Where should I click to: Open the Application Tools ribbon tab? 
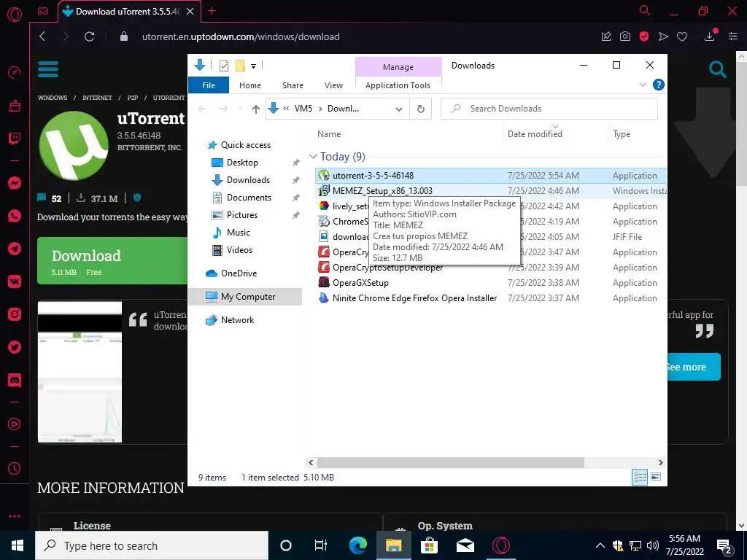tap(398, 85)
